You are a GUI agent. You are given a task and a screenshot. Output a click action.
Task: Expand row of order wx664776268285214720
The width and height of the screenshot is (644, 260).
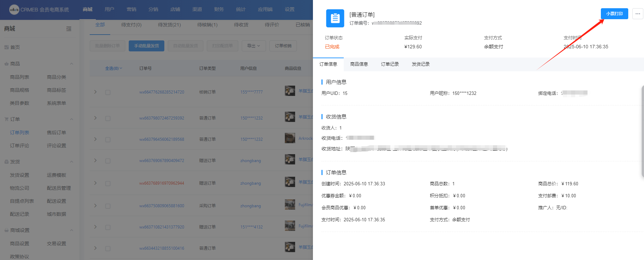96,92
